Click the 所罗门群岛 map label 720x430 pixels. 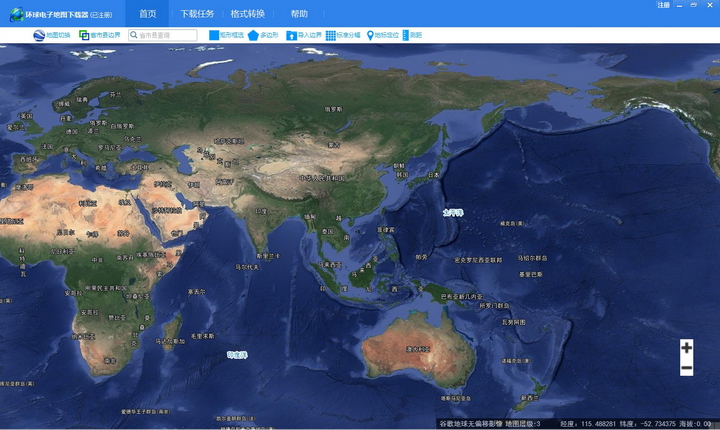(494, 306)
